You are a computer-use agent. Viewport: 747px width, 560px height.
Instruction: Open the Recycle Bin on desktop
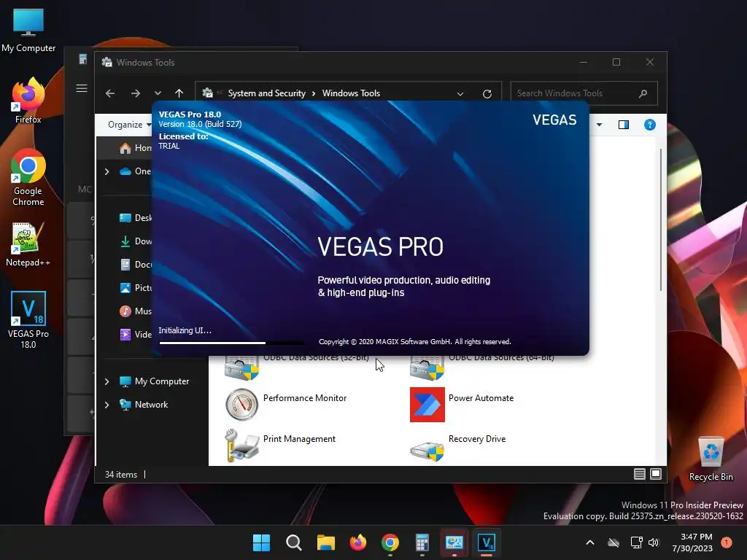[x=711, y=459]
